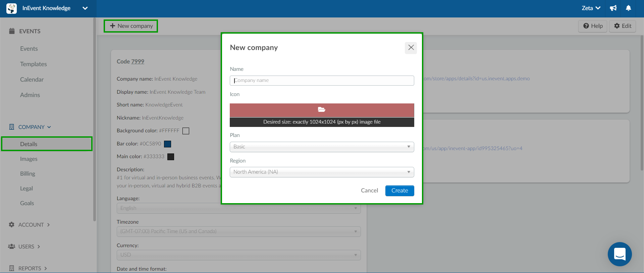Screen dimensions: 644x273
Task: Click the Company building icon in sidebar
Action: coord(12,127)
